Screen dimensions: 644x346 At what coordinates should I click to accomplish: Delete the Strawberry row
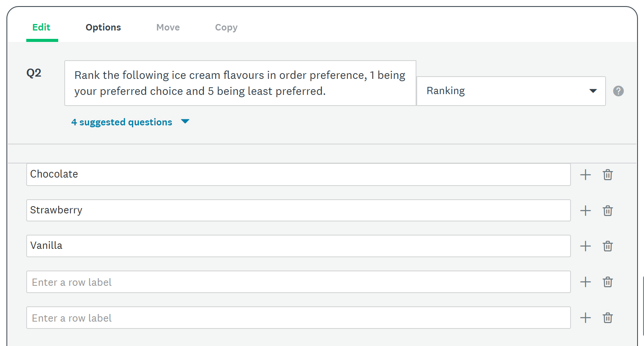pyautogui.click(x=608, y=211)
